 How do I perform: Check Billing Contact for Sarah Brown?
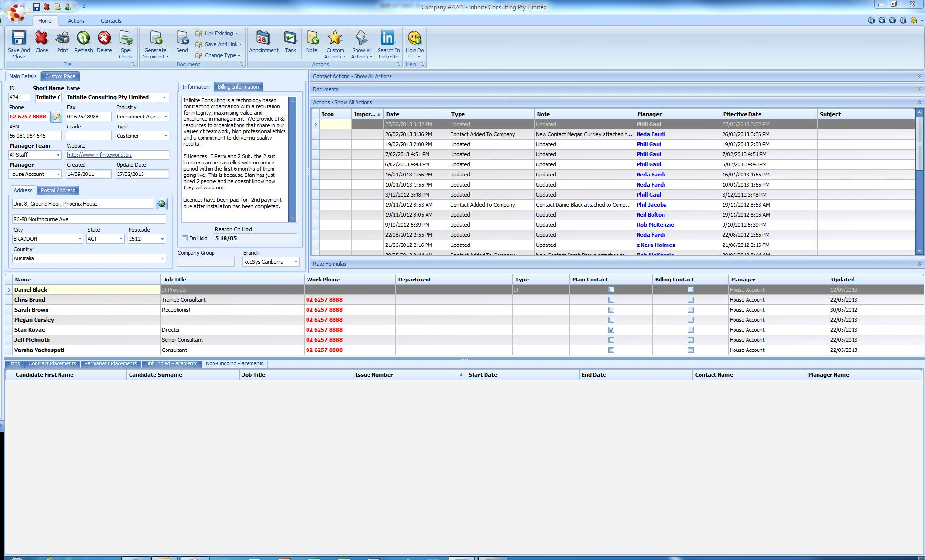[691, 309]
